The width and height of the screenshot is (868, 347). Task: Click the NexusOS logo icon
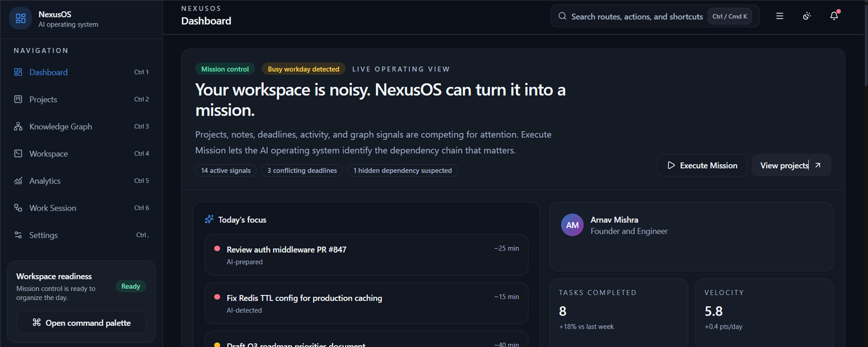pyautogui.click(x=21, y=18)
